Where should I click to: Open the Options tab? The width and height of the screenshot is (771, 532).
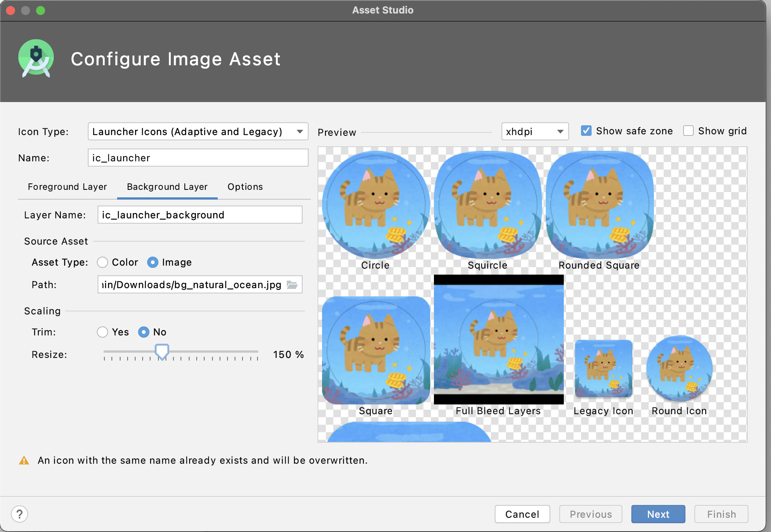(x=245, y=187)
